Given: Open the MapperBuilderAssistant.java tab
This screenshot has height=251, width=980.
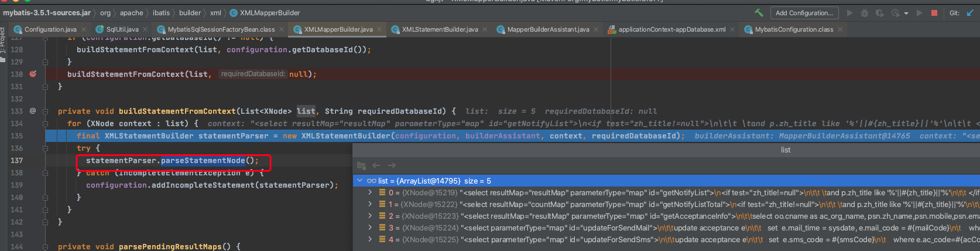Looking at the screenshot, I should [x=548, y=29].
